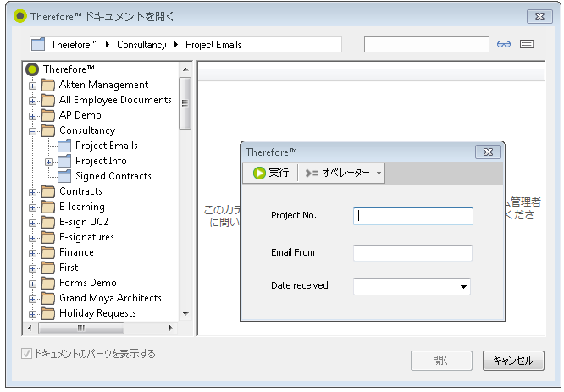Click the Email From input field
Image resolution: width=564 pixels, height=392 pixels.
click(x=412, y=253)
